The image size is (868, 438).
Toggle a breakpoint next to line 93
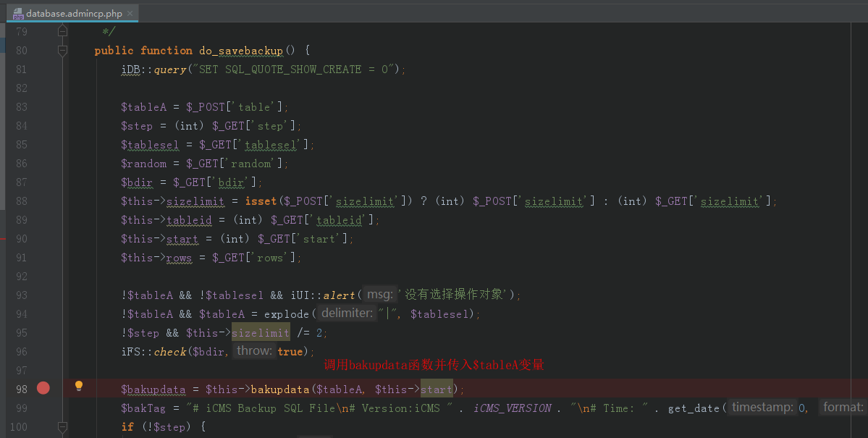43,295
